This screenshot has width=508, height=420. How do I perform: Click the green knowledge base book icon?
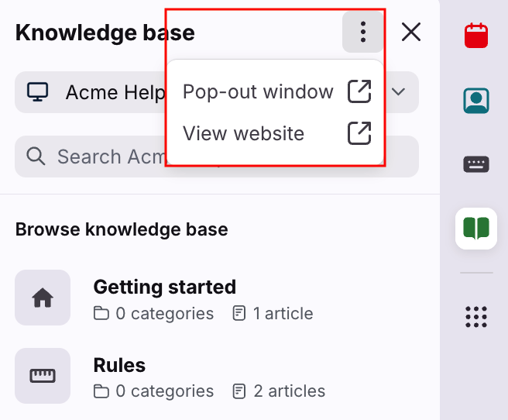475,229
